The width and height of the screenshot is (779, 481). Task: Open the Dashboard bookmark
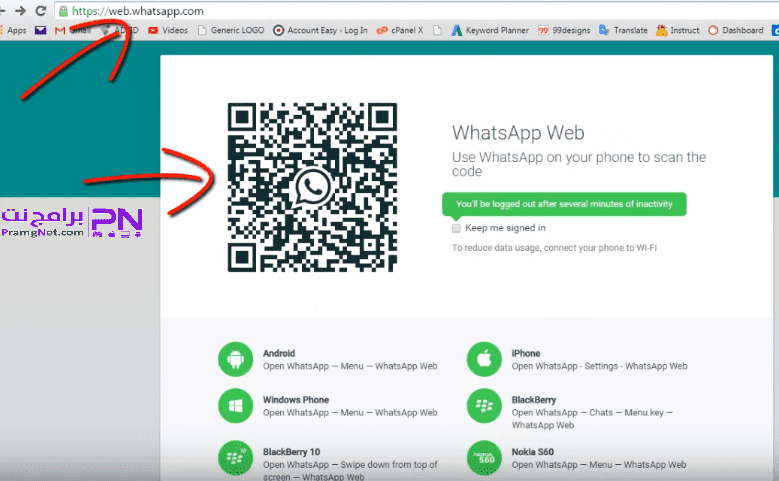pyautogui.click(x=736, y=30)
